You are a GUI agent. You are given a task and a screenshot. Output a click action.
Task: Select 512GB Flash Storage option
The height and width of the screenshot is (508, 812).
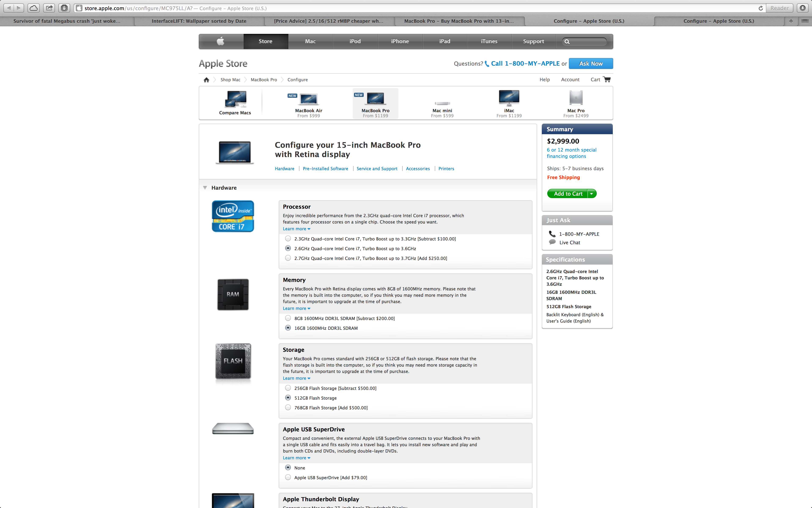[288, 398]
